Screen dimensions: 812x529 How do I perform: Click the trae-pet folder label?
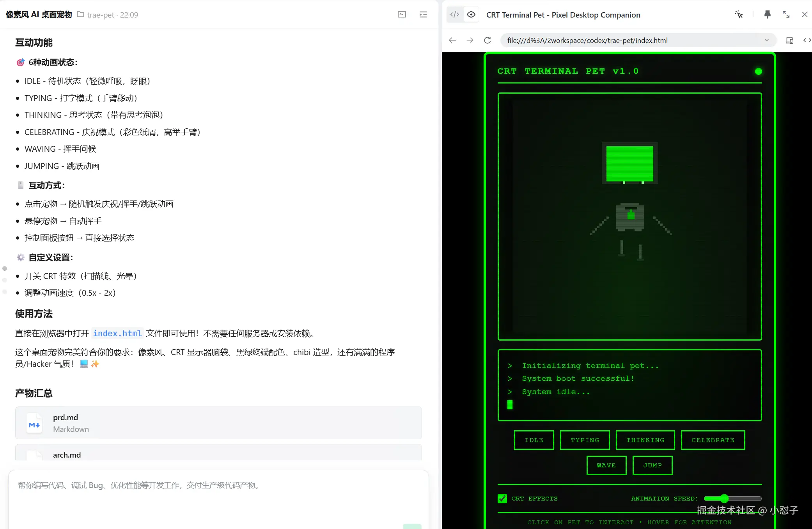pos(100,15)
